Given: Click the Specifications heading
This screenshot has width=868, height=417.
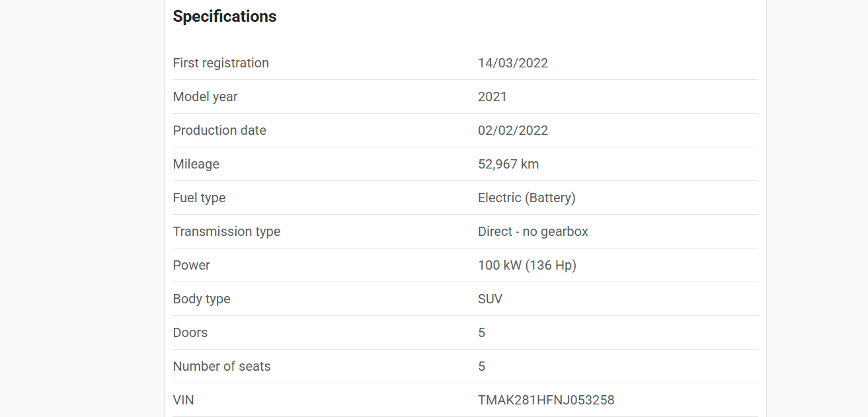Looking at the screenshot, I should 225,17.
